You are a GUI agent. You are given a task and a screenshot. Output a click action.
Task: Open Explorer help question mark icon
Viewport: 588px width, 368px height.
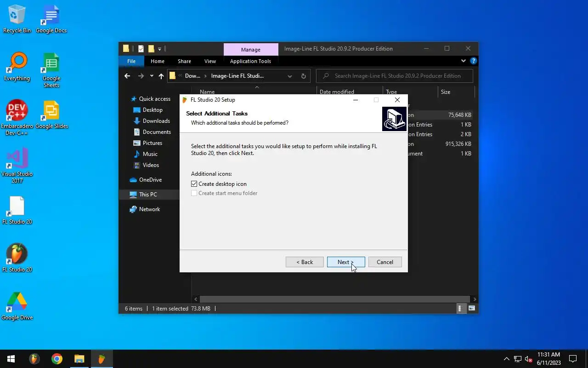474,61
